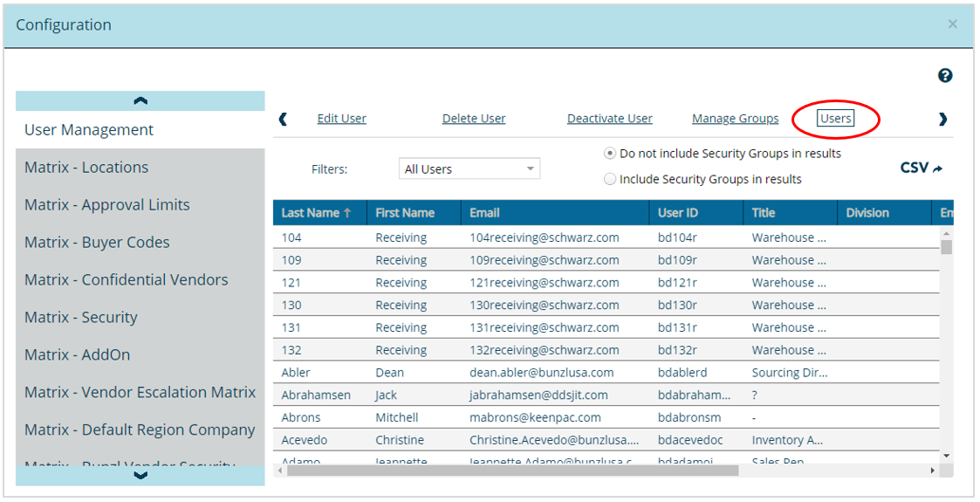Open Matrix - Locations section
Screen dimensions: 980x502
pos(140,168)
